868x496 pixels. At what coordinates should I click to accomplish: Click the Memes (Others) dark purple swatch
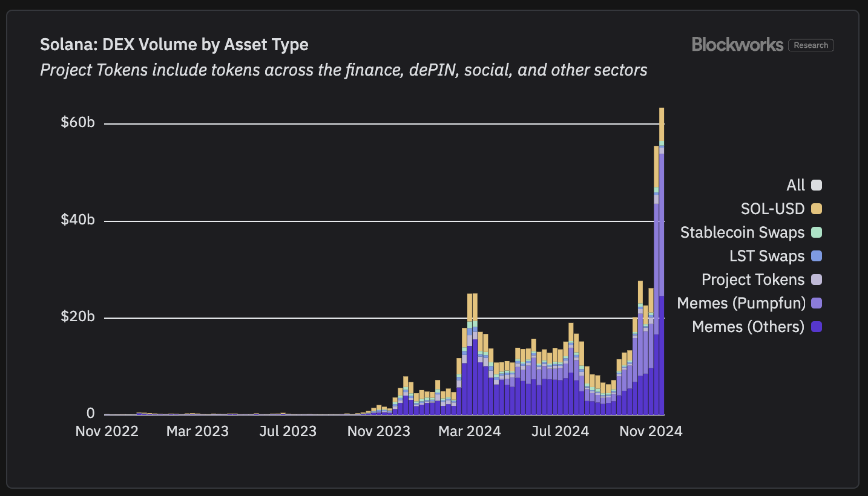(x=817, y=327)
